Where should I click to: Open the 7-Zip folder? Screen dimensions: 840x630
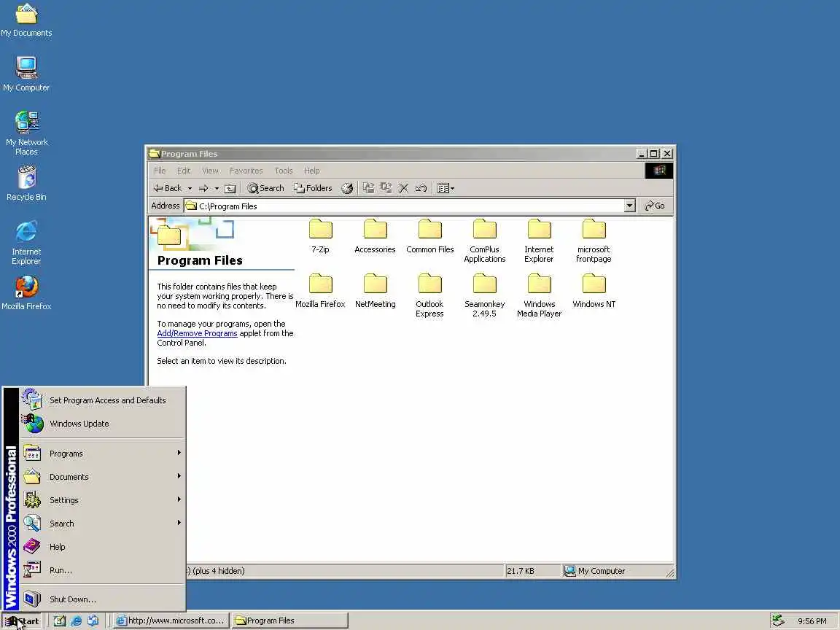(320, 236)
